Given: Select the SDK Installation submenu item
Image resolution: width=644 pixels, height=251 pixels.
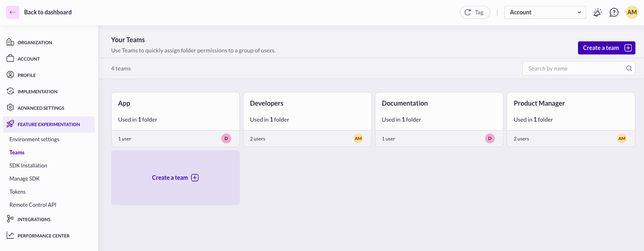Looking at the screenshot, I should (x=28, y=165).
